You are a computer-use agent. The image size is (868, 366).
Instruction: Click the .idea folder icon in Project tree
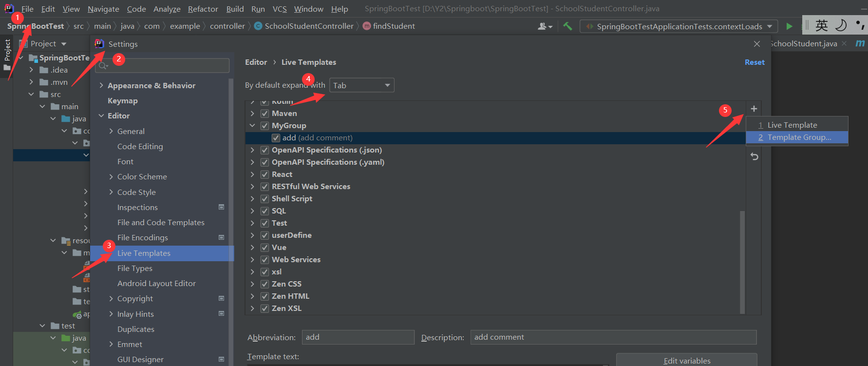point(44,70)
